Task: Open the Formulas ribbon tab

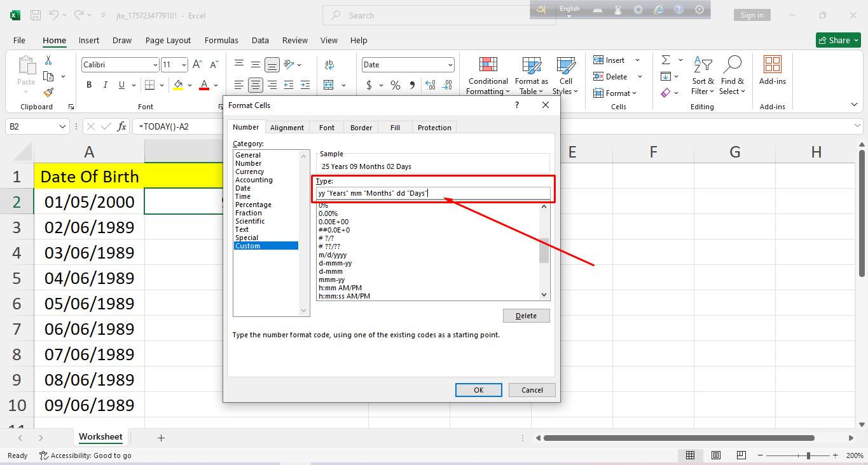Action: click(x=221, y=40)
